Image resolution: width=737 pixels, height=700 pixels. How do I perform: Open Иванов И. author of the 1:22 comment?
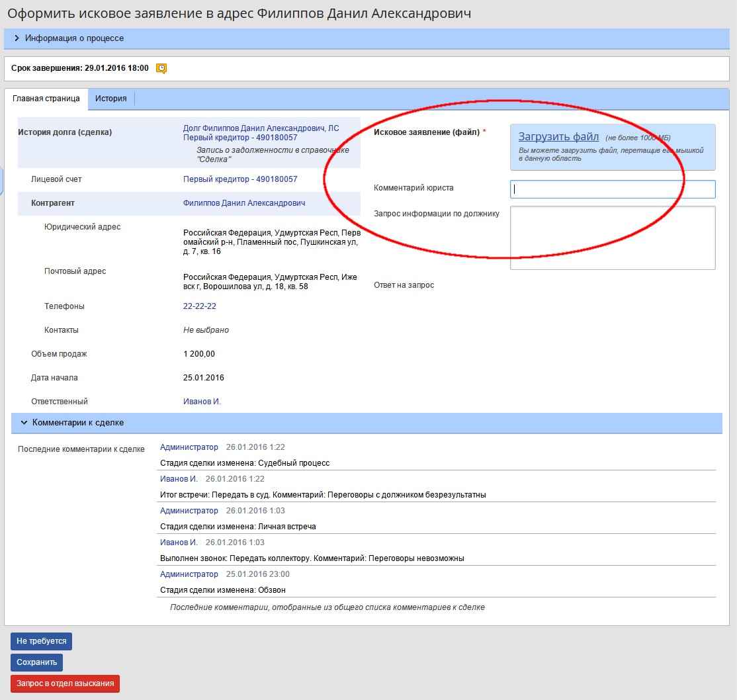179,479
